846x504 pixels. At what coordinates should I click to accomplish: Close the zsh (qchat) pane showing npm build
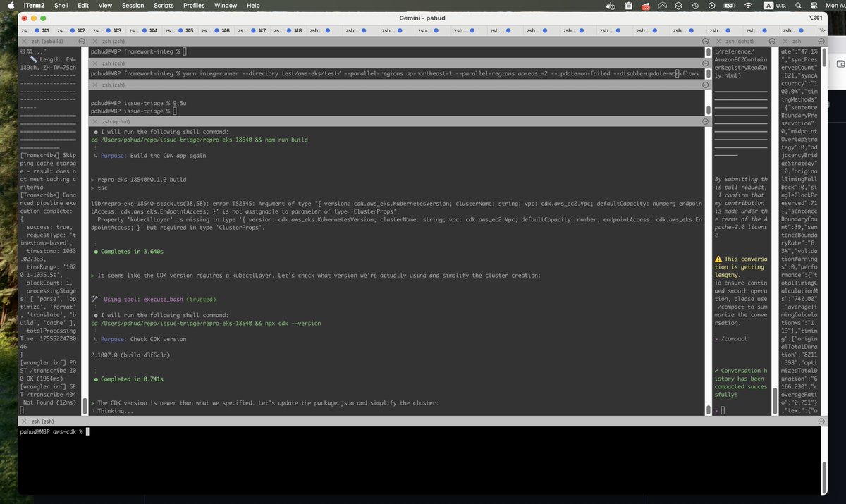94,121
